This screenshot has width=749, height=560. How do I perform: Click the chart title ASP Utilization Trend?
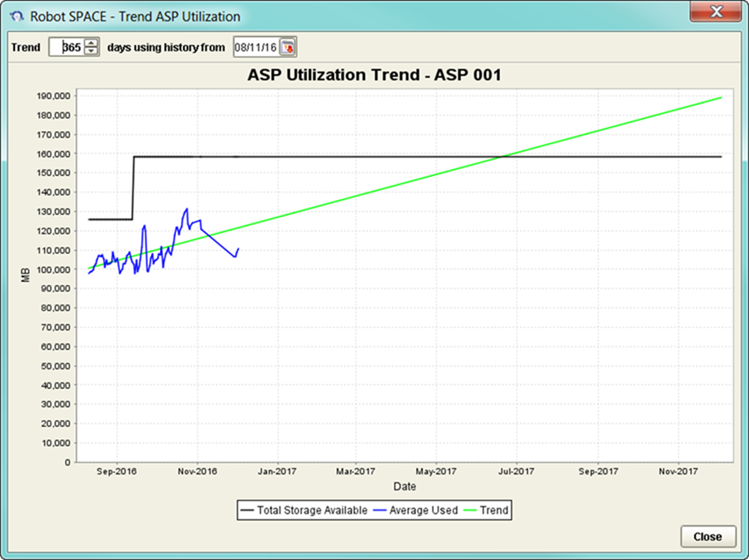click(374, 75)
